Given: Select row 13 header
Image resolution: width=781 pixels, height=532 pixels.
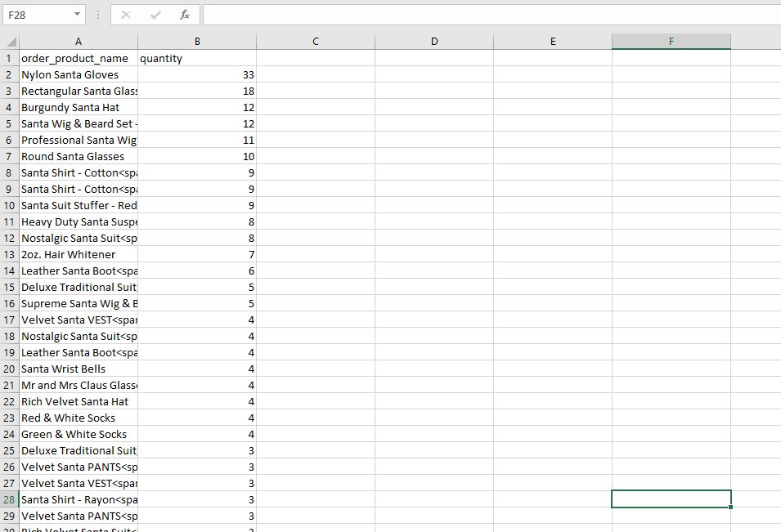Looking at the screenshot, I should [9, 254].
